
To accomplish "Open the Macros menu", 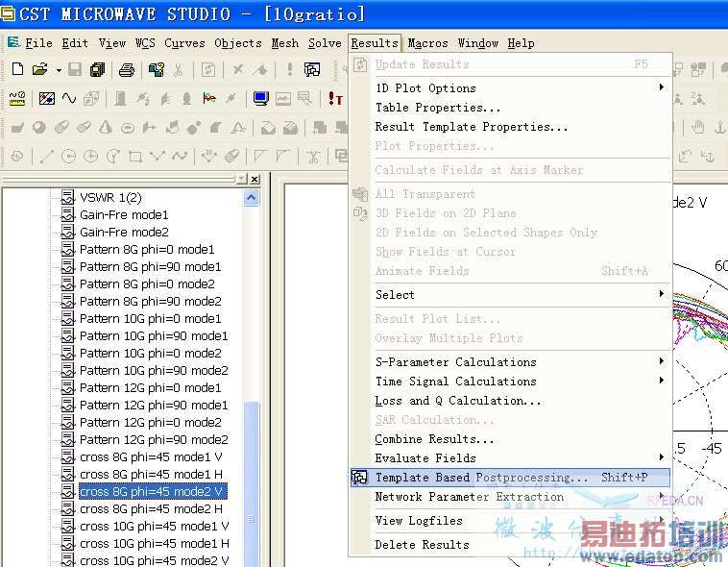I will tap(427, 43).
